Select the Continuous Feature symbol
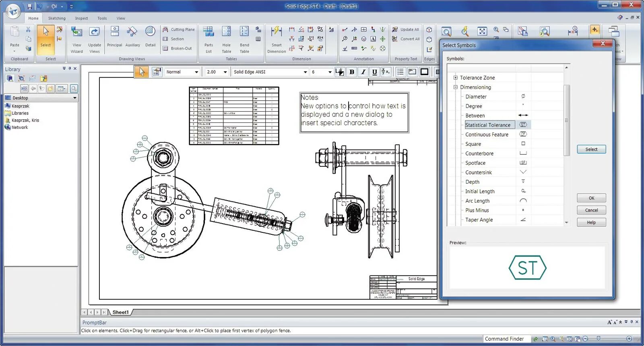644x346 pixels. (487, 135)
